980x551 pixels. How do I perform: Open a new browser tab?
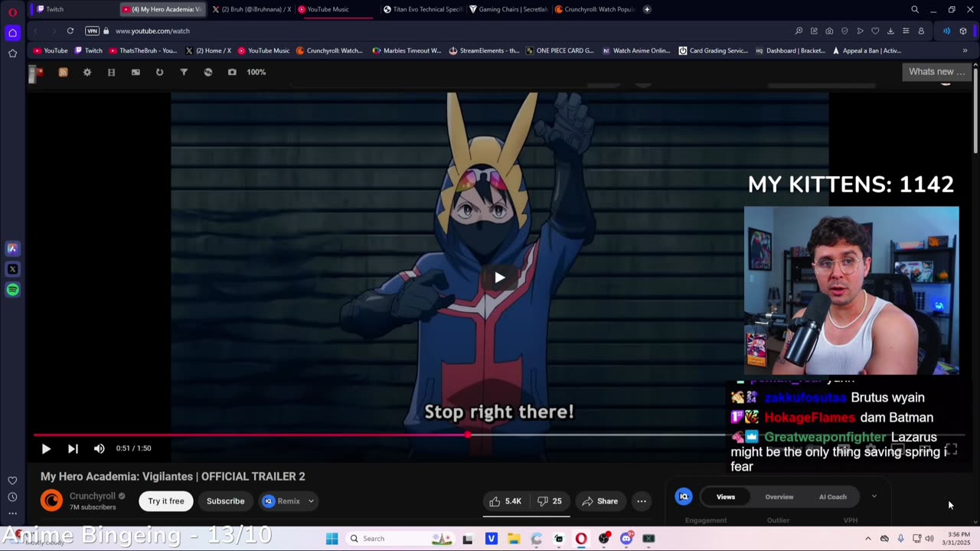pos(647,9)
